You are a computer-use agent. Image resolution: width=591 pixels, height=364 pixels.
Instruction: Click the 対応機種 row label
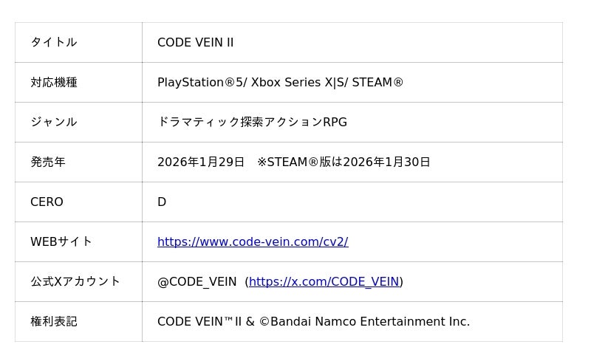54,83
